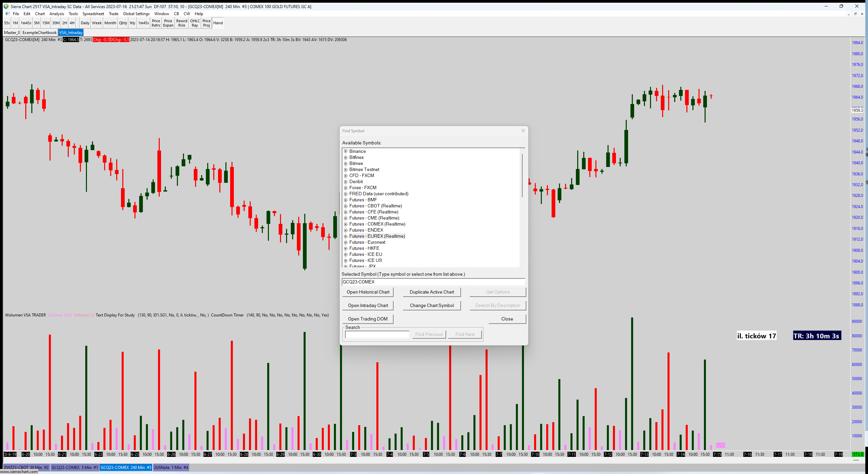Select the OHLC Ray tool
Viewport: 868px width, 474px height.
click(195, 23)
